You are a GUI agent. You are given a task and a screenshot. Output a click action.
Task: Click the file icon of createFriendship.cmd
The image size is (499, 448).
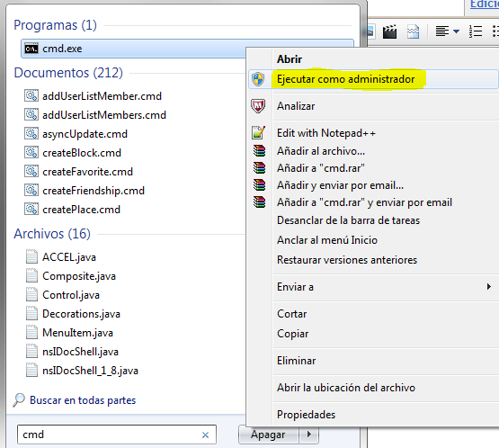[31, 190]
